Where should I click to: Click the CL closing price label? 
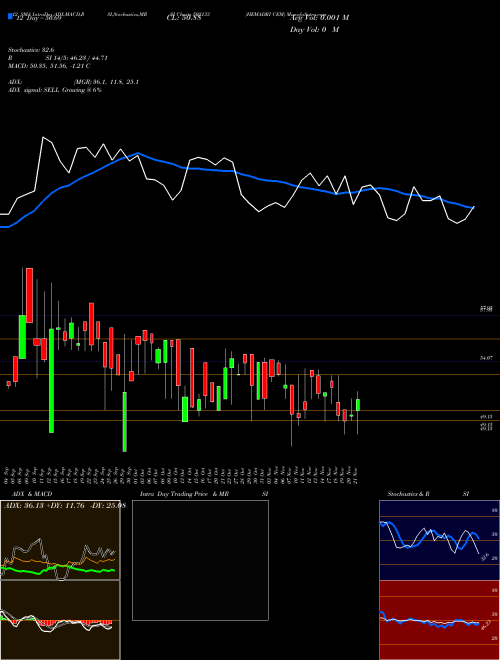(x=183, y=17)
